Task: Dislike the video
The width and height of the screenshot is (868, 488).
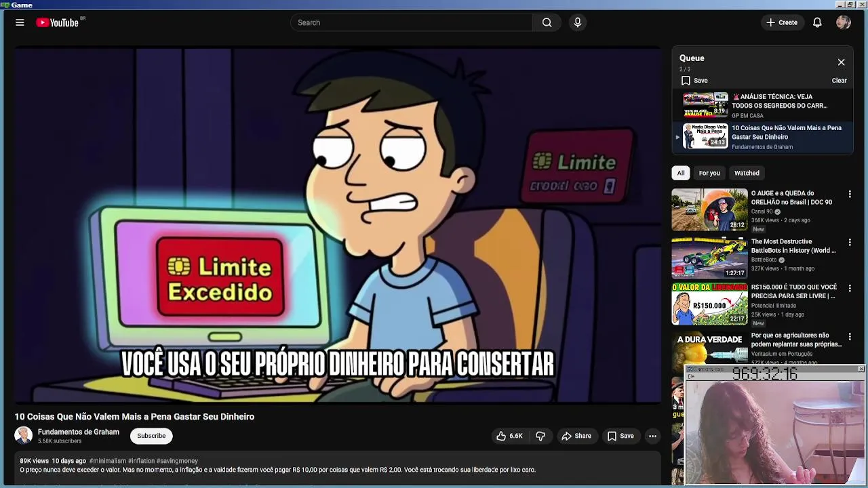Action: click(540, 436)
